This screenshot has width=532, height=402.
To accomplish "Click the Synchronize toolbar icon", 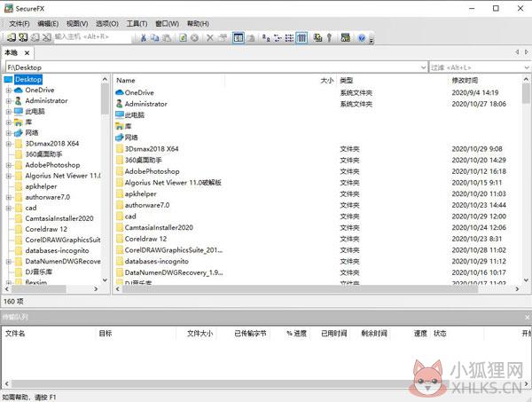I will point(317,37).
